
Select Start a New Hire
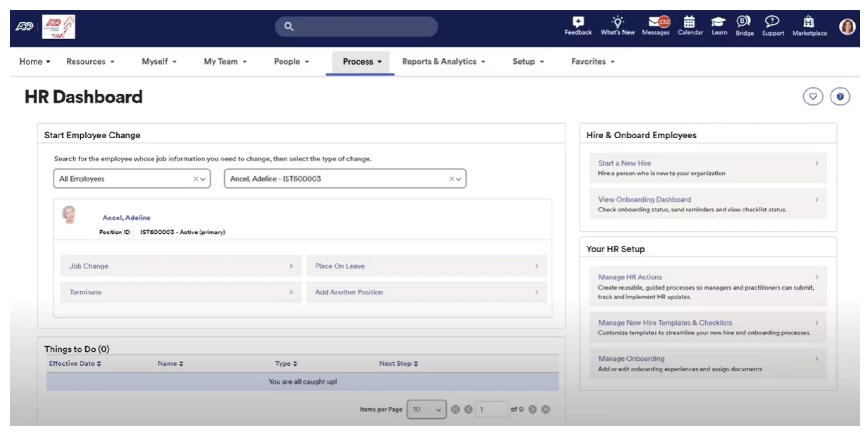pos(708,168)
